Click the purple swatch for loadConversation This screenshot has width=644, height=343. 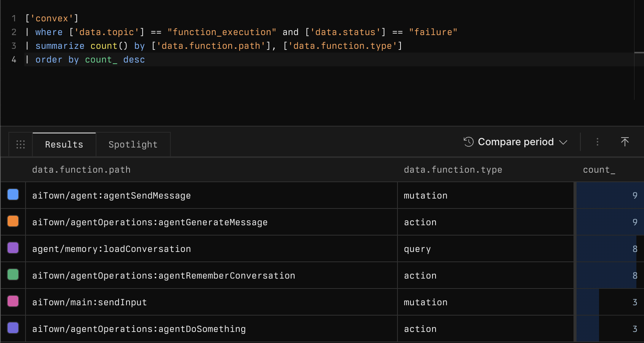(13, 248)
